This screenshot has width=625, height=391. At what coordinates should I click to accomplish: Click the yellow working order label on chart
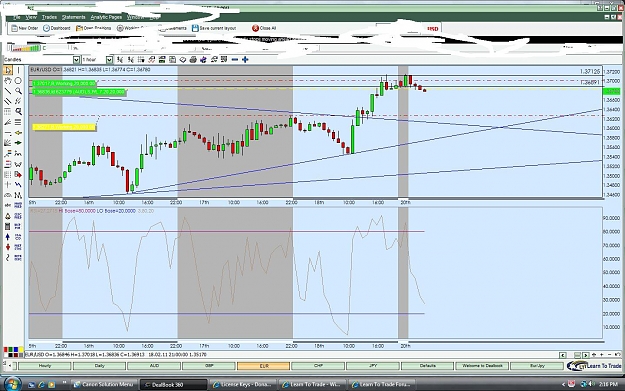[x=64, y=127]
